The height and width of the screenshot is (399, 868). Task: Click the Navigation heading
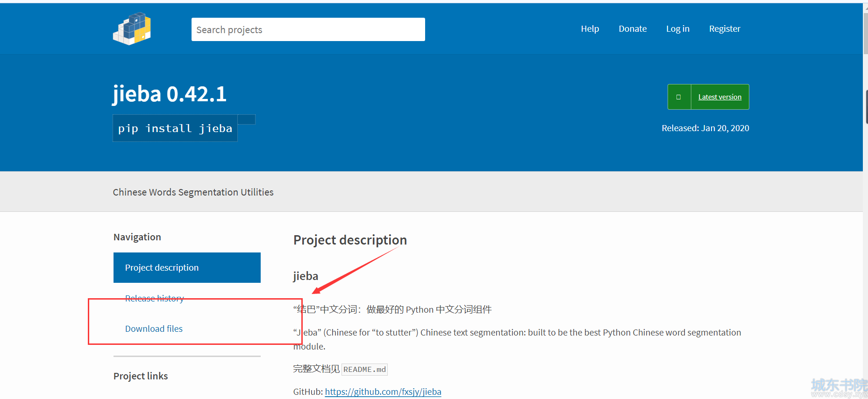pos(137,237)
